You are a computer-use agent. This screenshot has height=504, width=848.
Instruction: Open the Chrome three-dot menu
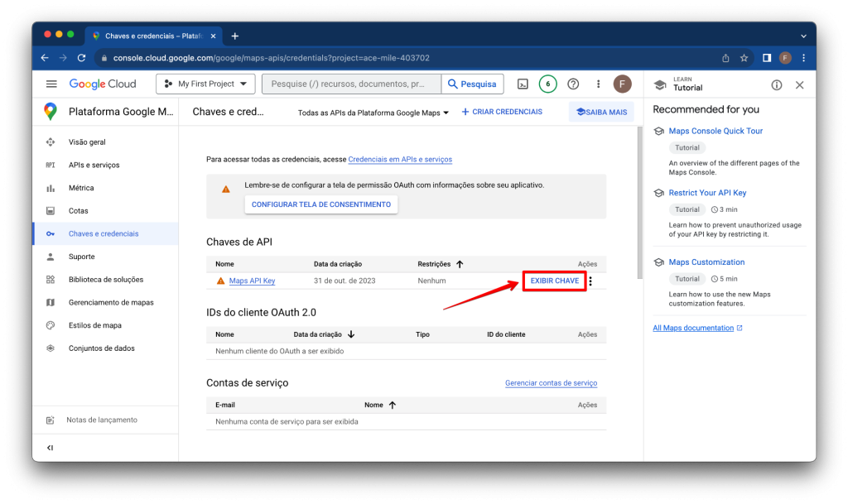[x=803, y=58]
